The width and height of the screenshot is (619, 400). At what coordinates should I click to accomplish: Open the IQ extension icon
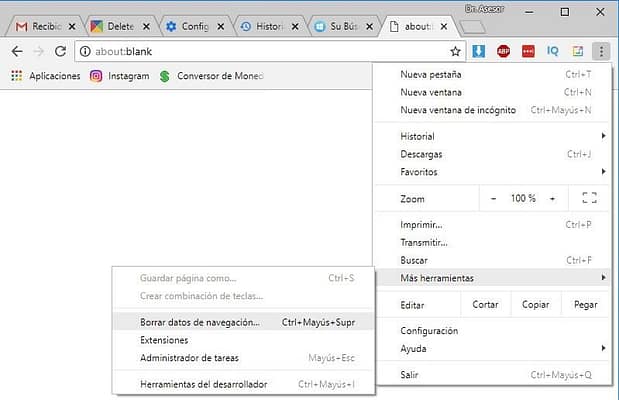553,51
